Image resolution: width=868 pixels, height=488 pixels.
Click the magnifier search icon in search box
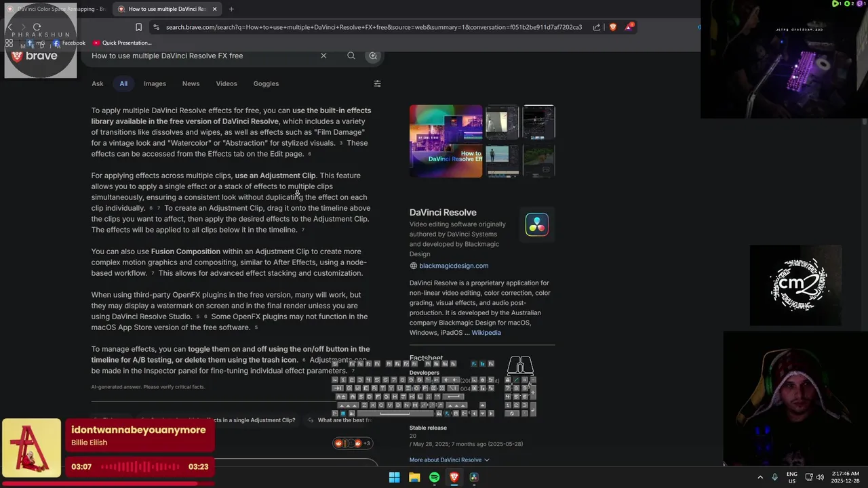(x=351, y=56)
